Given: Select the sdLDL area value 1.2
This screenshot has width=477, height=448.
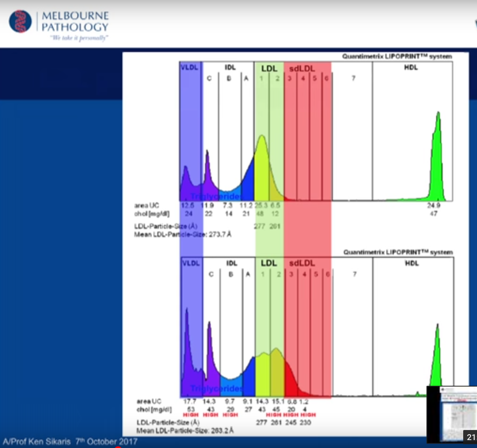Looking at the screenshot, I should [x=304, y=402].
